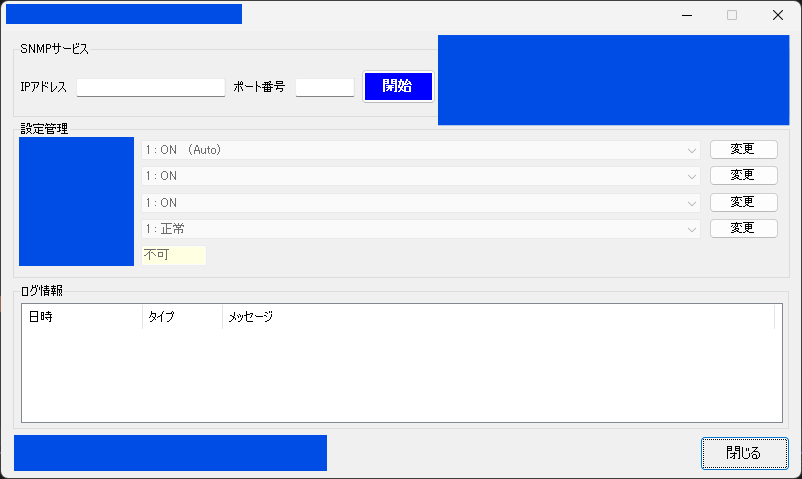Click the SNMPサービス group label

point(54,49)
